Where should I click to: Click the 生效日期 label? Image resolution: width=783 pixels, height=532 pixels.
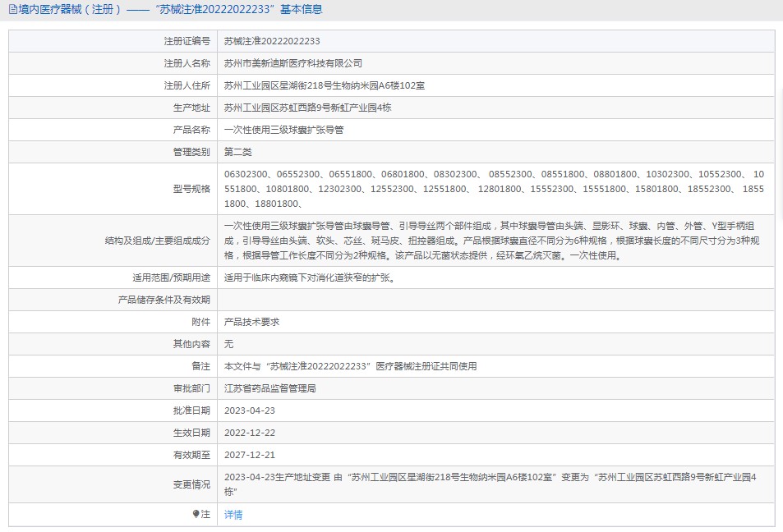[x=191, y=433]
